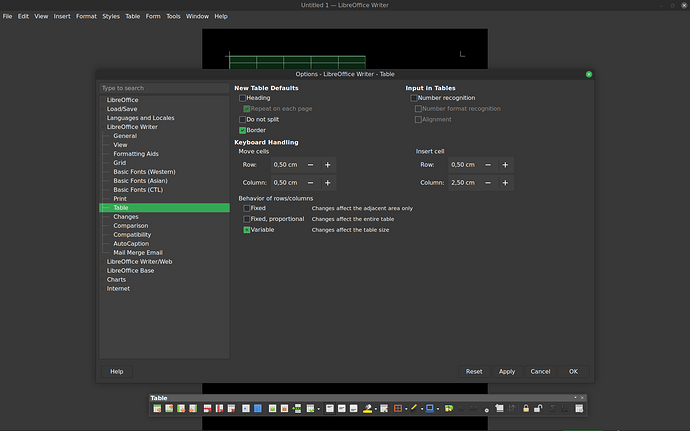Decrease Move cells Column value with minus
The width and height of the screenshot is (690, 431).
[x=310, y=183]
